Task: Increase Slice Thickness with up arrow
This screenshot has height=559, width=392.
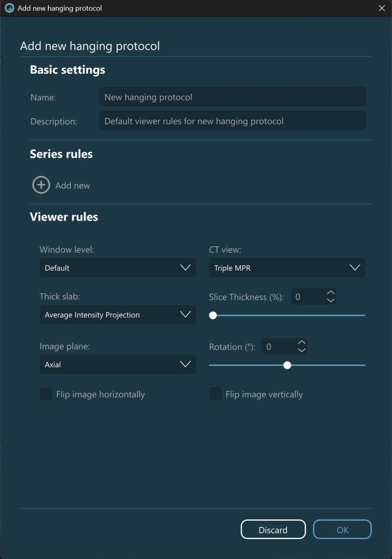Action: [331, 293]
